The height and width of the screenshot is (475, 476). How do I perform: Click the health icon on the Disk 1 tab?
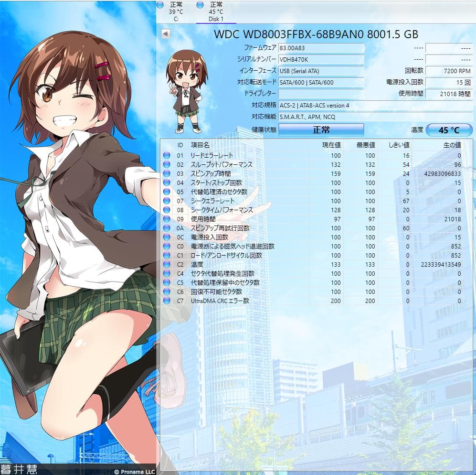point(200,5)
